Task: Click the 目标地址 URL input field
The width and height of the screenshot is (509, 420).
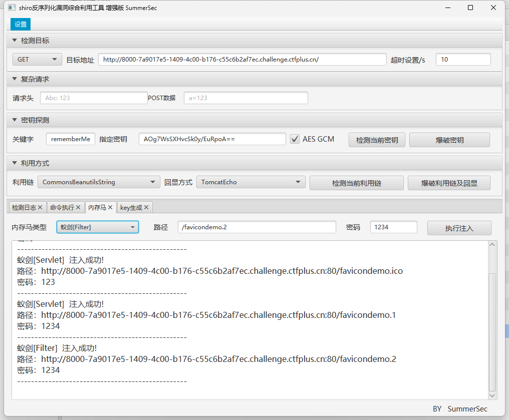Action: pyautogui.click(x=242, y=59)
